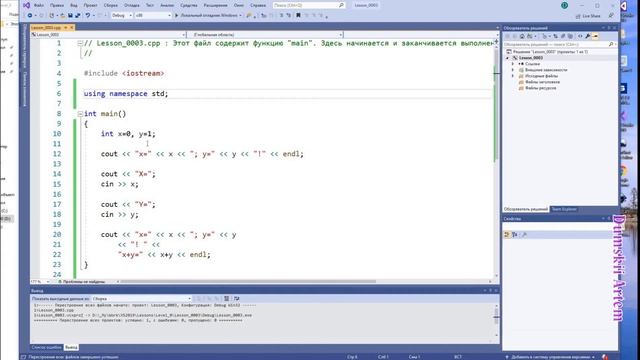640x360 pixels.
Task: Click search magnifier in Solution Explorer search box
Action: click(611, 44)
